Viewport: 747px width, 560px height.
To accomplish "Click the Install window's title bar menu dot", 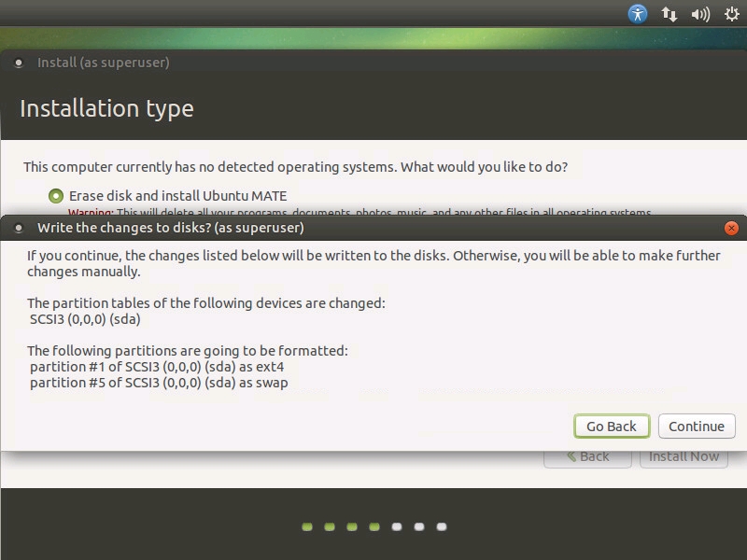I will coord(19,63).
